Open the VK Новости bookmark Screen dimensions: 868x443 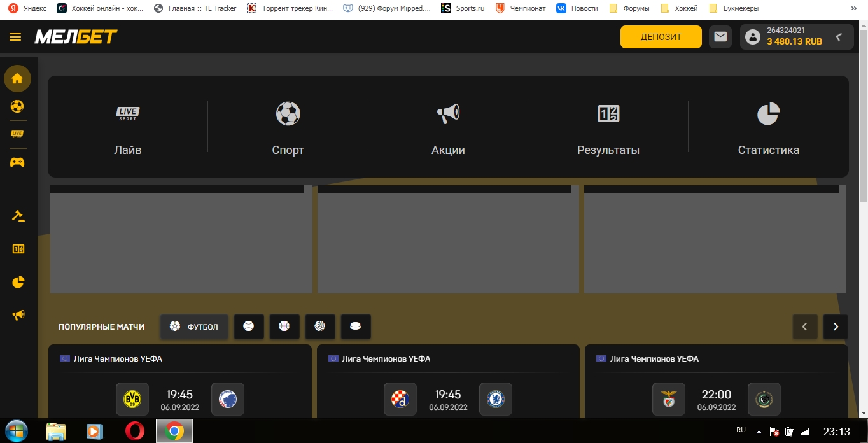point(577,8)
